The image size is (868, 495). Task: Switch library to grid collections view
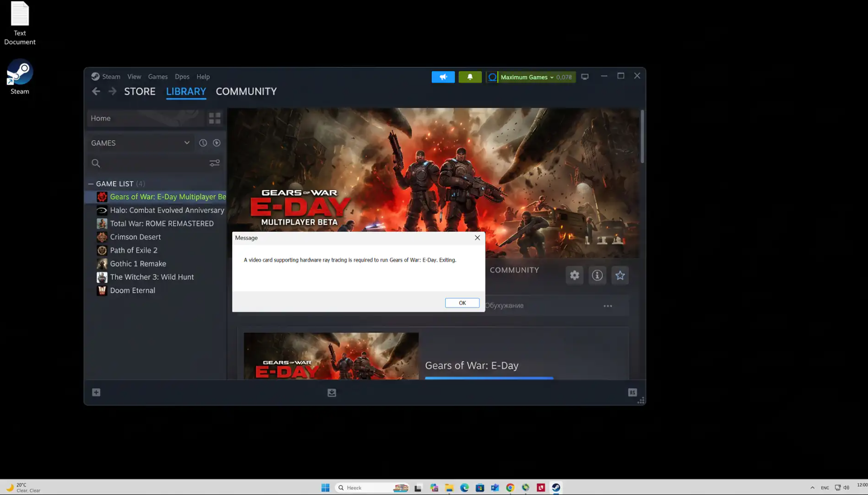(215, 118)
